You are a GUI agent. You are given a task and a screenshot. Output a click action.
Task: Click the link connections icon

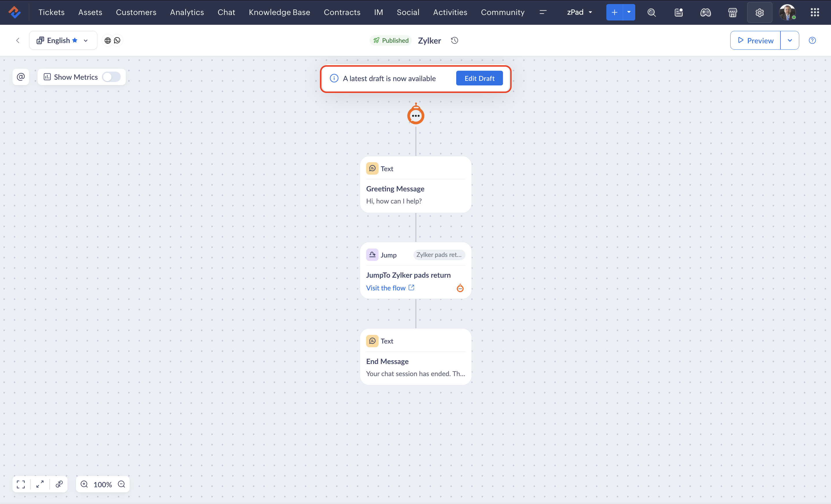59,484
